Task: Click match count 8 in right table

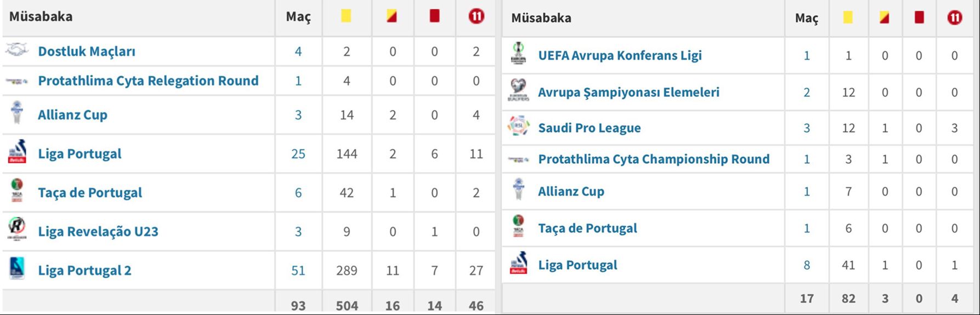Action: tap(806, 265)
